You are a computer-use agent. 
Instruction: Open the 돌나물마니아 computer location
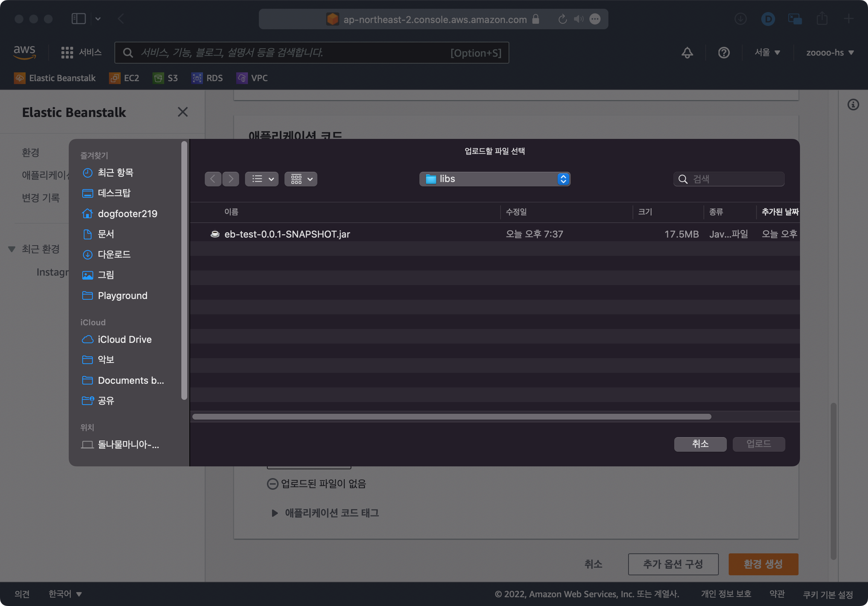[x=120, y=445]
